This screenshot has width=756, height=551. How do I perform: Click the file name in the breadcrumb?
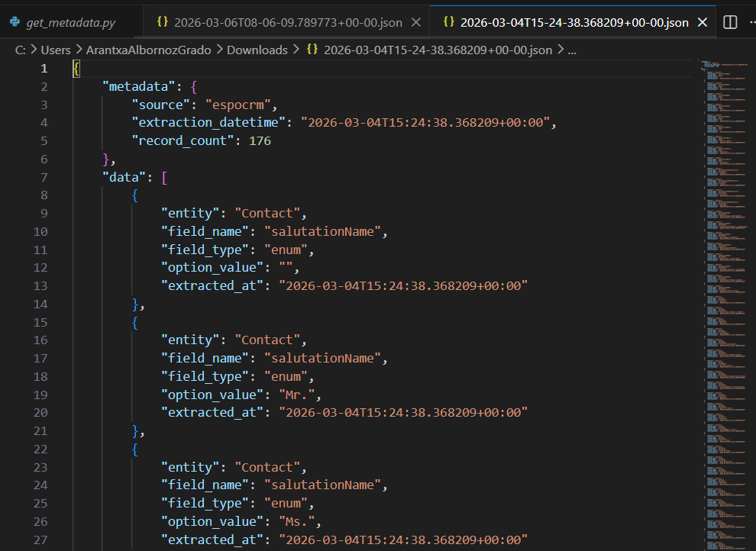pyautogui.click(x=438, y=50)
